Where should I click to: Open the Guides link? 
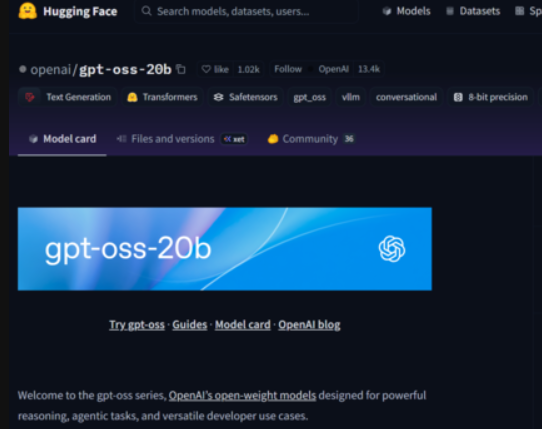coord(190,325)
